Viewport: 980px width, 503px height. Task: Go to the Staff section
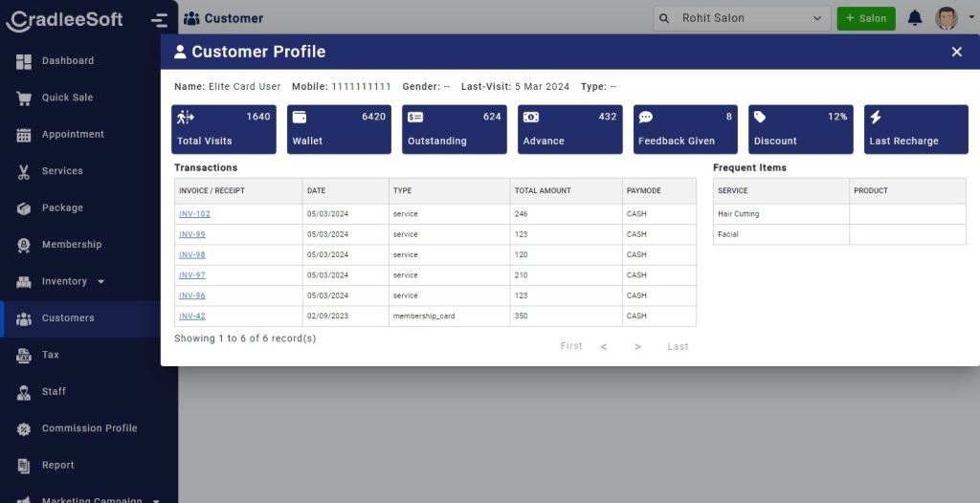pyautogui.click(x=54, y=392)
